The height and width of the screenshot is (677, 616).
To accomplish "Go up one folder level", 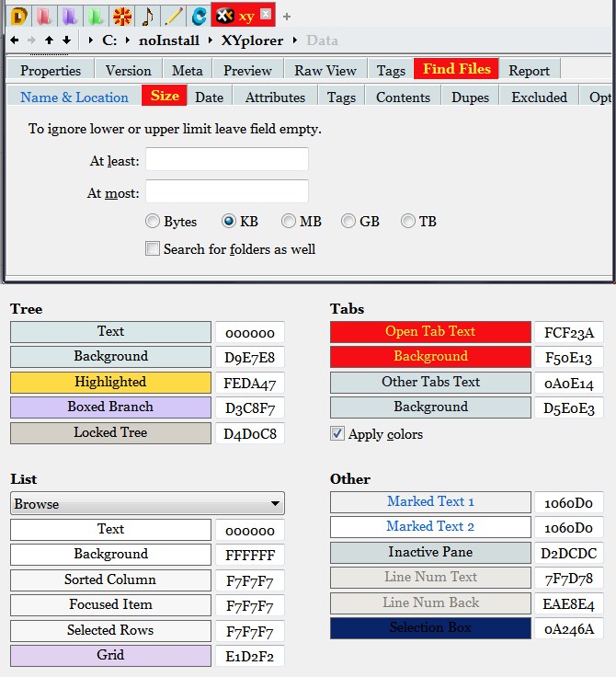I will pos(50,40).
